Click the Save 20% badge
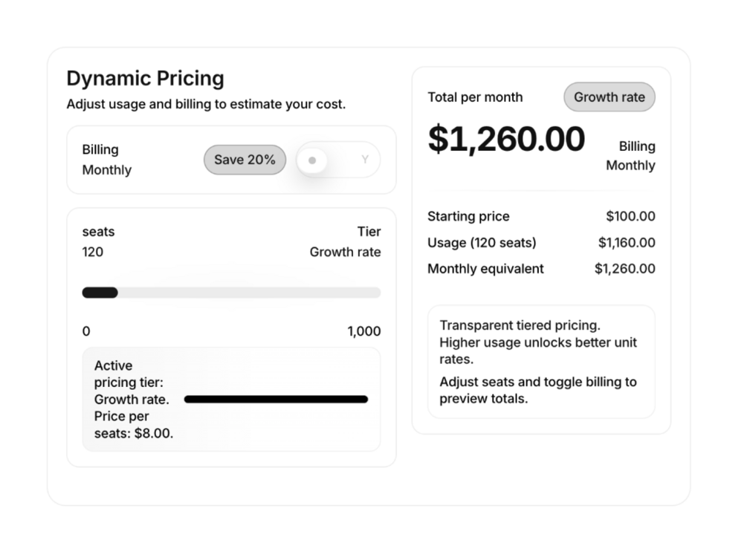 point(245,160)
